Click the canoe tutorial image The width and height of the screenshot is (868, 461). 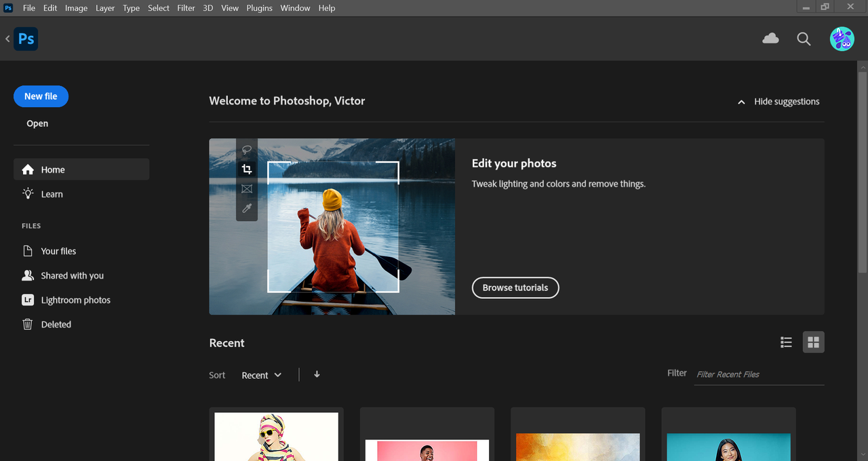(x=332, y=226)
